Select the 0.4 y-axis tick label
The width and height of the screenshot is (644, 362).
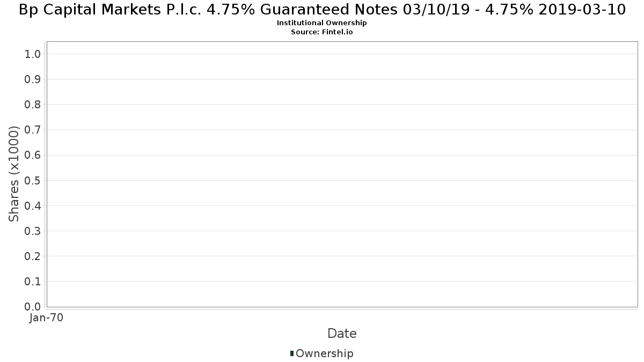tap(33, 205)
